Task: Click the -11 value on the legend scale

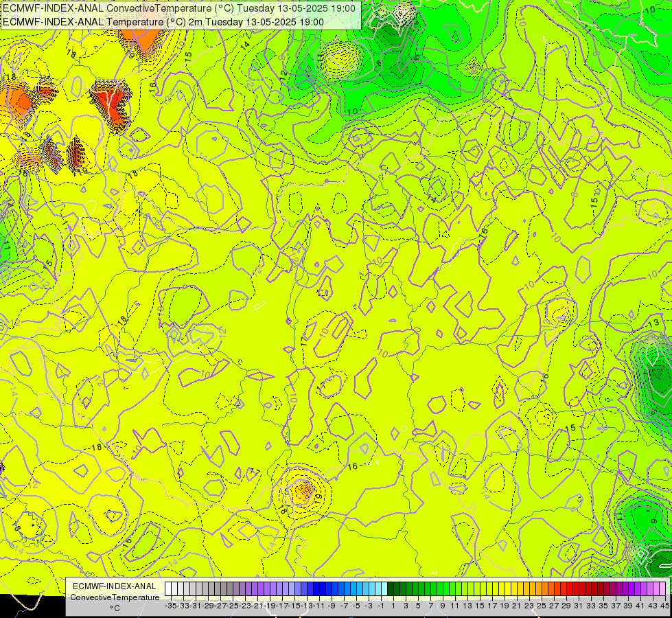Action: (319, 606)
